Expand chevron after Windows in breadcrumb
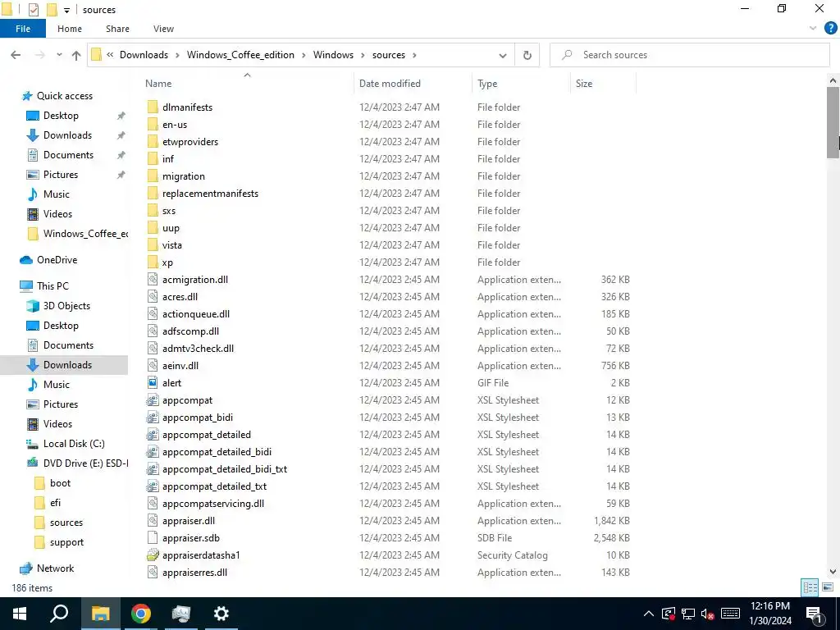This screenshot has width=840, height=630. pos(363,55)
